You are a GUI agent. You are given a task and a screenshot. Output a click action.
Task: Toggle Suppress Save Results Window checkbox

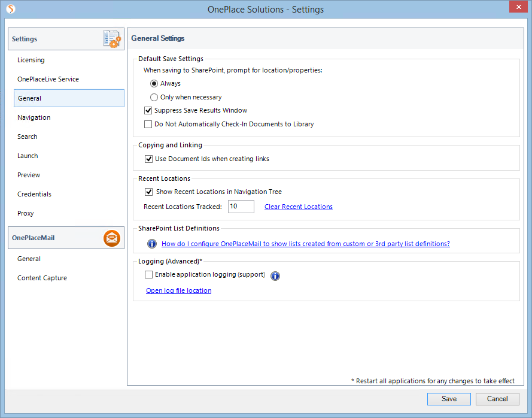148,110
